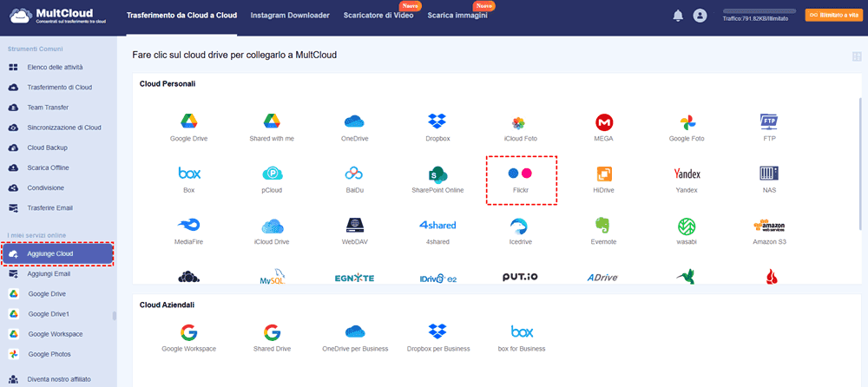Select the MediaFire icon

188,226
